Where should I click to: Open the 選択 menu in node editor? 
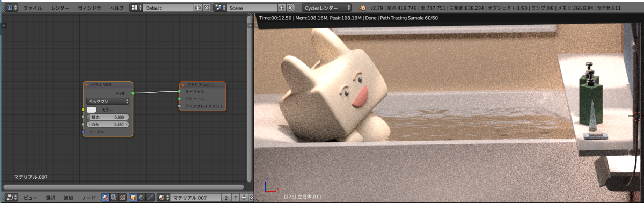(50, 198)
